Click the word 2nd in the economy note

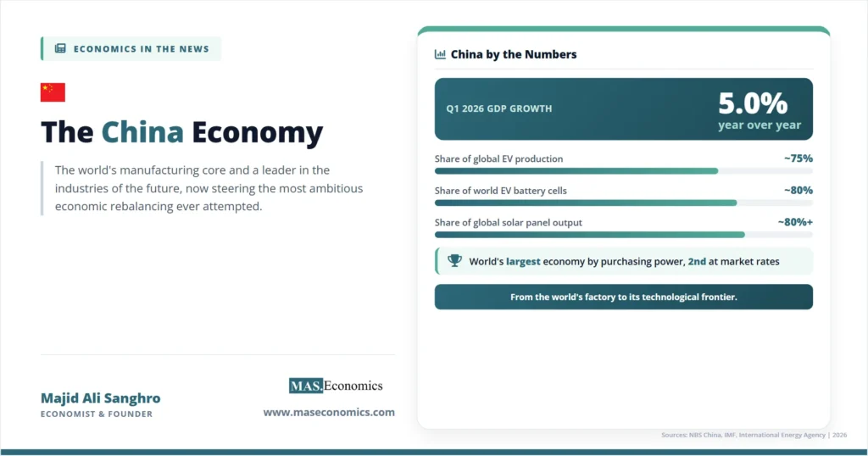pos(697,262)
